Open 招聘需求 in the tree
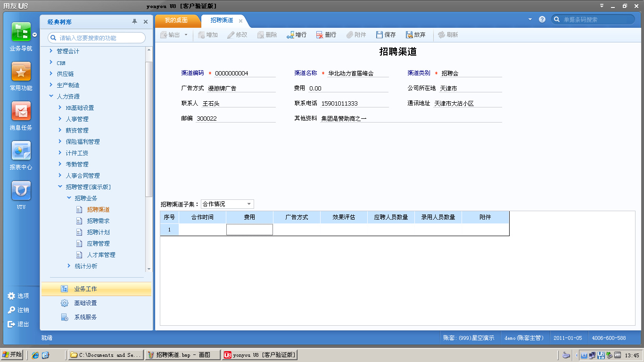644x362 pixels. 98,221
